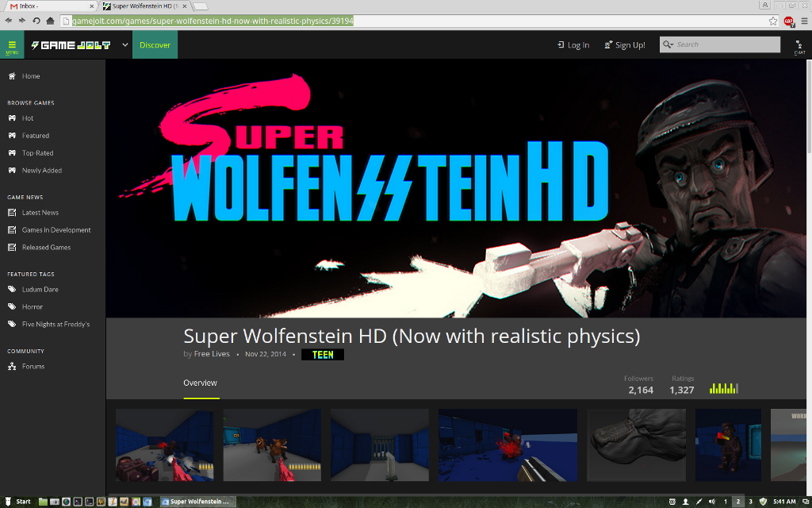Image resolution: width=812 pixels, height=508 pixels.
Task: Click the gamepad icon beside Top-Rated
Action: [x=12, y=153]
